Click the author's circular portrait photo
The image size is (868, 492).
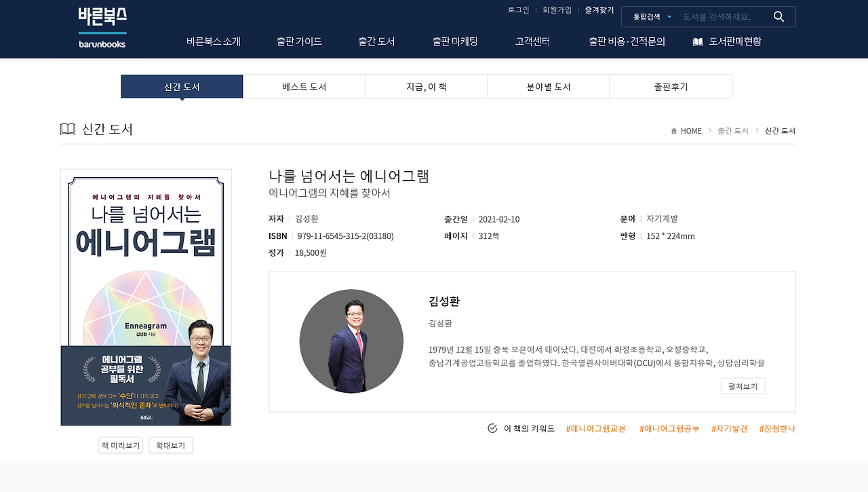pyautogui.click(x=351, y=341)
